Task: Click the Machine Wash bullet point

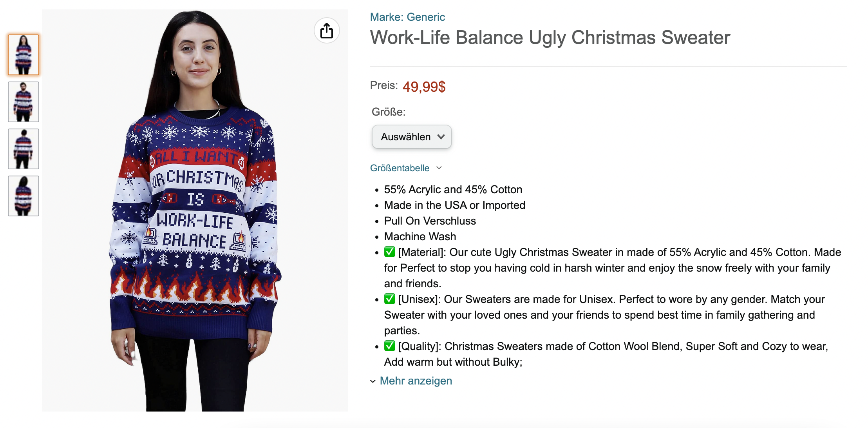Action: click(x=420, y=237)
